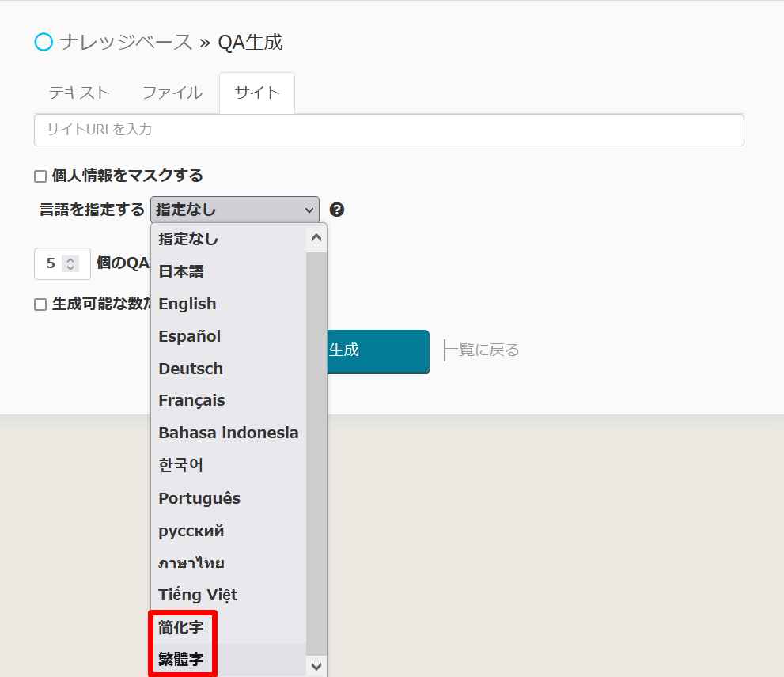Image resolution: width=784 pixels, height=677 pixels.
Task: Choose 繁體字 language option
Action: [x=229, y=659]
